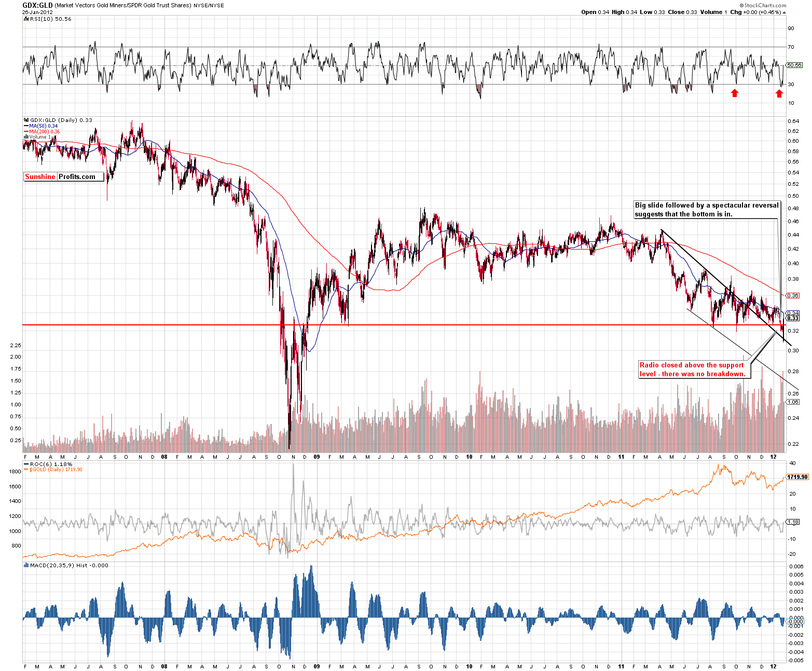Click the red MA(200) line marker in the legend
This screenshot has width=812, height=671.
pyautogui.click(x=26, y=132)
